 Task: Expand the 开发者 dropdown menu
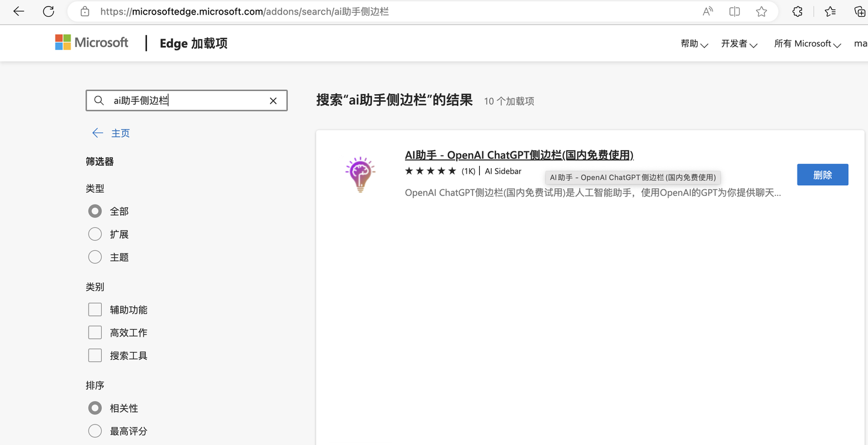pyautogui.click(x=739, y=43)
